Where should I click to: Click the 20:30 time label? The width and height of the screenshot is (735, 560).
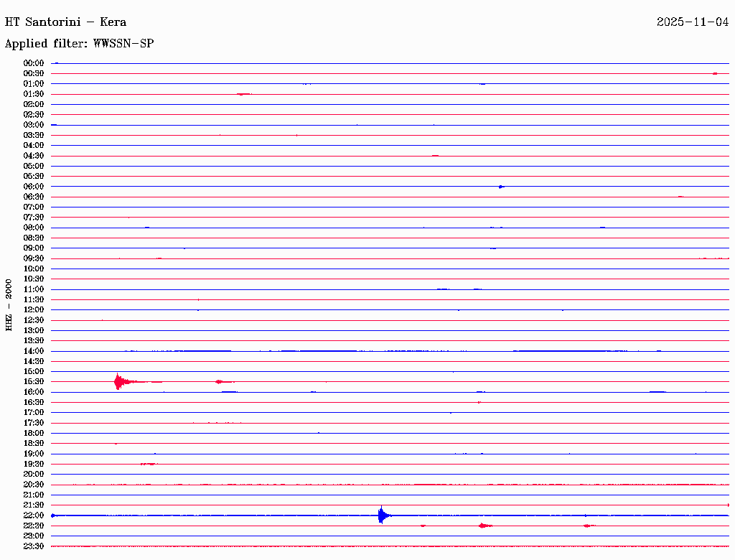click(x=34, y=485)
